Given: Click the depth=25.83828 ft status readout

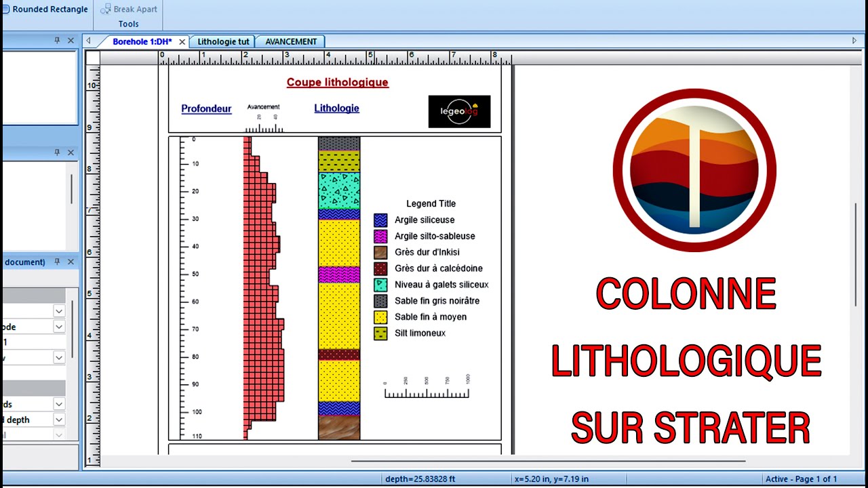Looking at the screenshot, I should (420, 479).
